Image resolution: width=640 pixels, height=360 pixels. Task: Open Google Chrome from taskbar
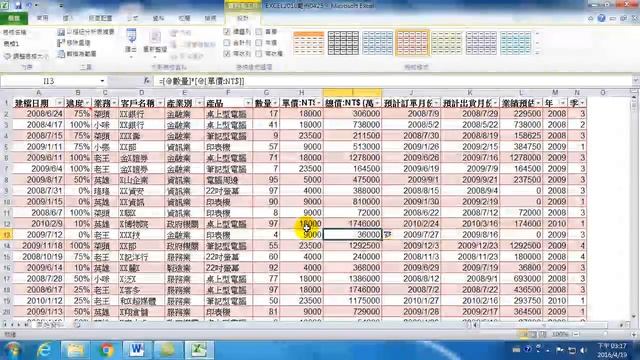107,350
